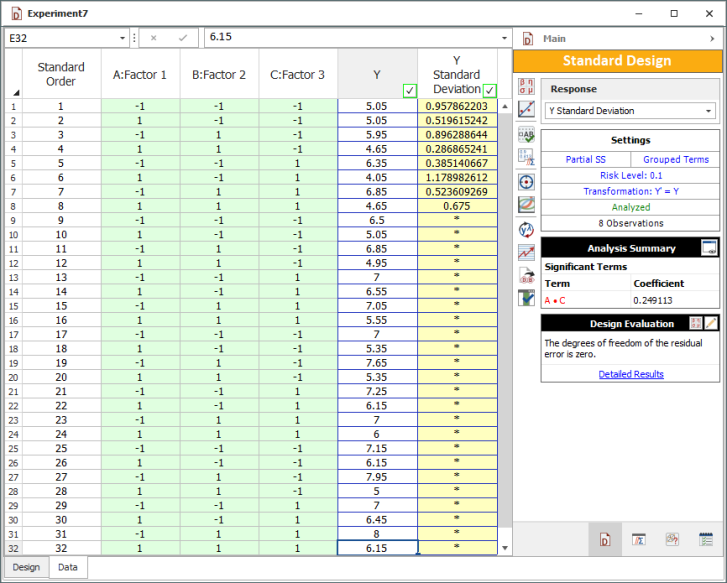Open the Response dropdown showing Y Standard Deviation
The image size is (727, 583).
[629, 111]
